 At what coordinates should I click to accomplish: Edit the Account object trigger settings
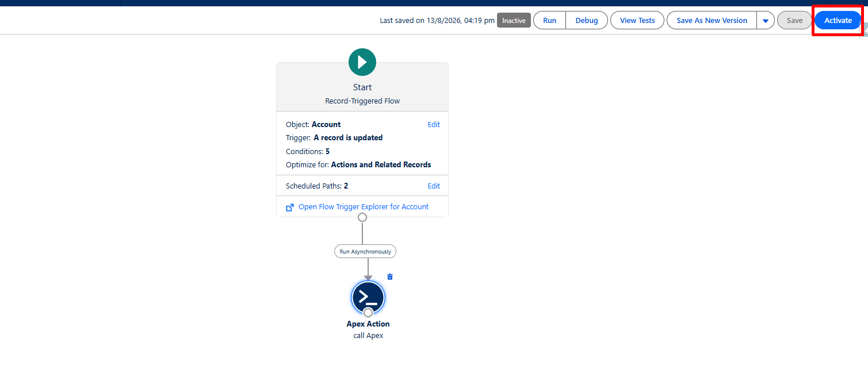coord(434,125)
